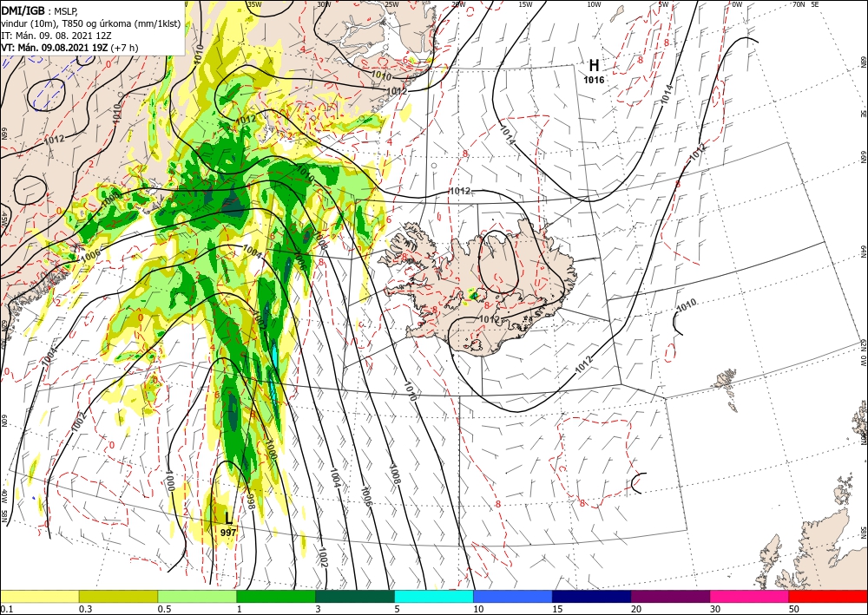The image size is (868, 615).
Task: Click the purple 20 mm legend swatch
Action: [670, 596]
